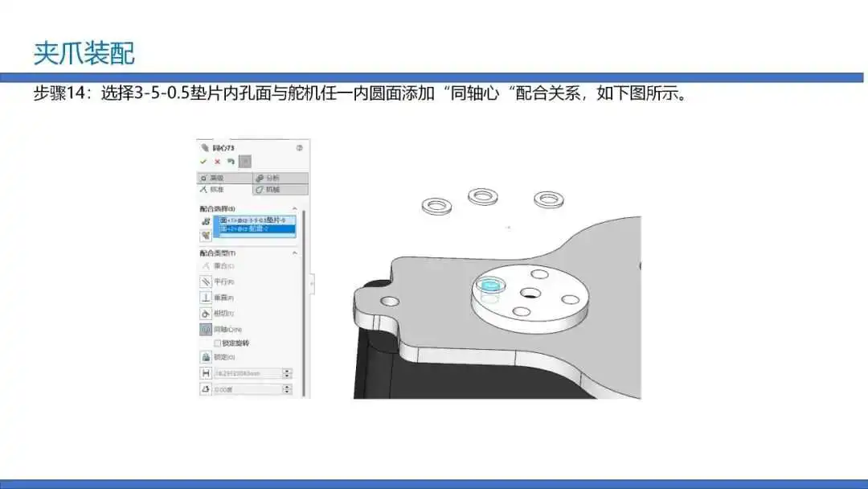Click the distance field spinner arrows
Image resolution: width=868 pixels, height=489 pixels.
tap(287, 374)
